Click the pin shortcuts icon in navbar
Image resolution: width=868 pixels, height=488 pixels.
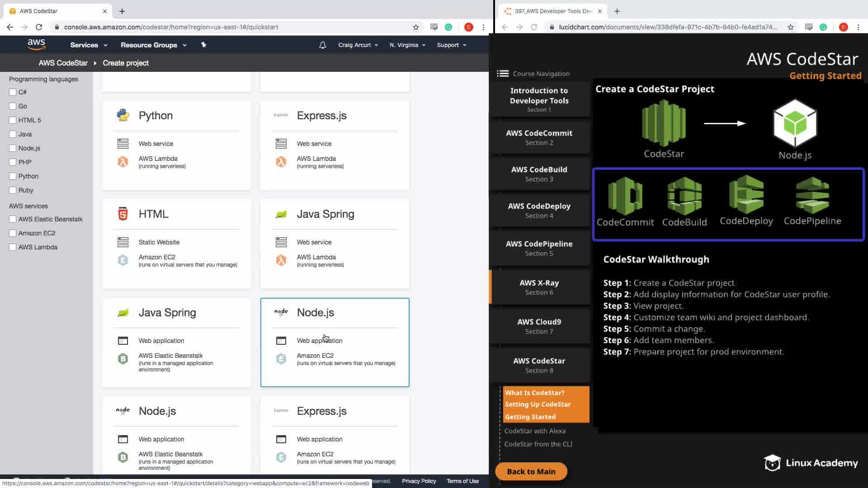click(x=203, y=45)
